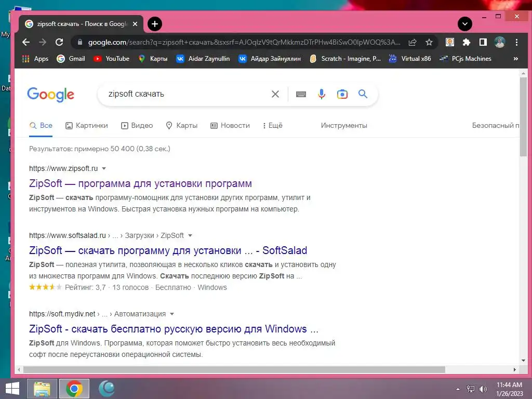Open ZipSoft скачать бесплатно русскую версию
The width and height of the screenshot is (532, 399).
(174, 329)
